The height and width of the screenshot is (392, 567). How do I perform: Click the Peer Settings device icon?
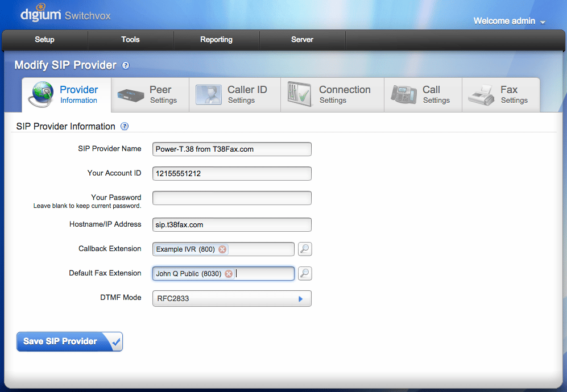coord(131,95)
